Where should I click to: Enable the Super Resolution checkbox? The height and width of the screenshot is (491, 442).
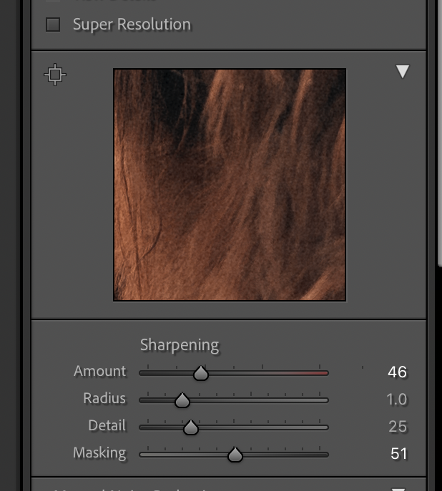(x=53, y=25)
